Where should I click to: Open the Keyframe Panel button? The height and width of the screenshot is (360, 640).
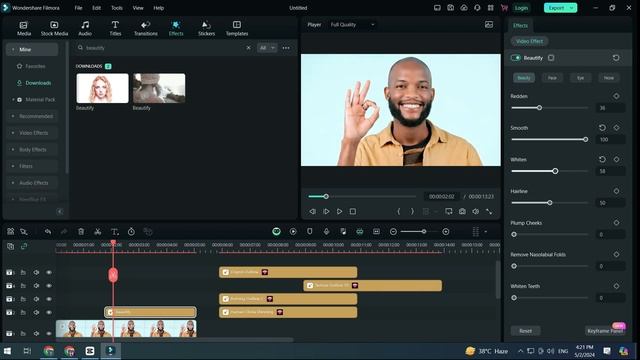coord(605,331)
